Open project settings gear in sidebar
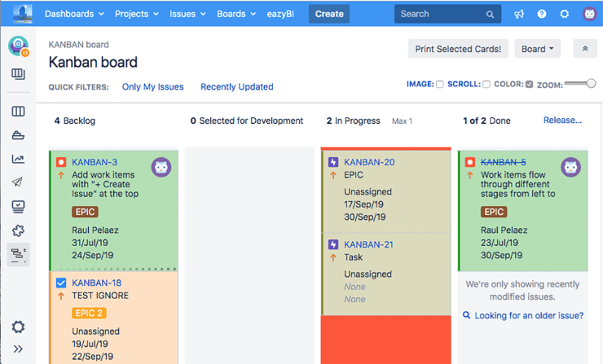Image resolution: width=603 pixels, height=364 pixels. [18, 327]
